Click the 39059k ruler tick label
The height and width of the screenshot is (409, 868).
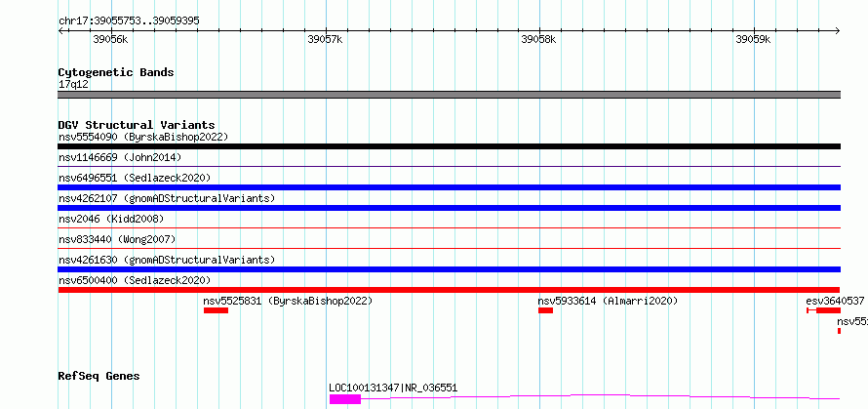(x=753, y=39)
